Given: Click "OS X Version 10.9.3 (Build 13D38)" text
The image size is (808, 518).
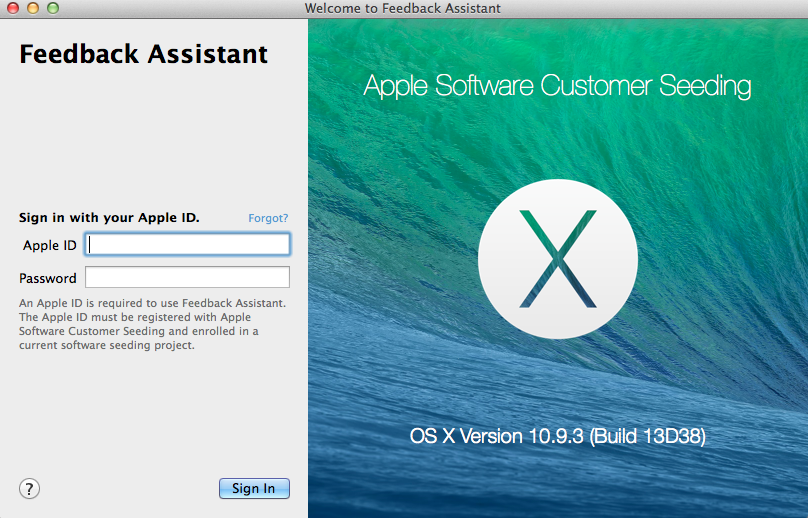Looking at the screenshot, I should click(558, 436).
